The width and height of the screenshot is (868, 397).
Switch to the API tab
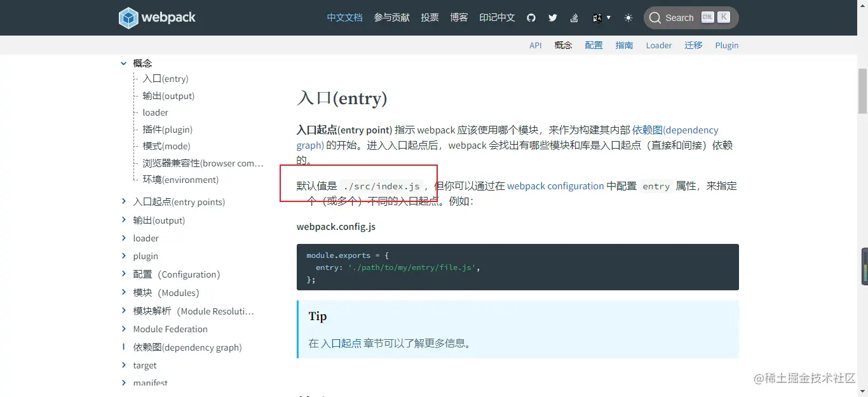click(x=536, y=45)
